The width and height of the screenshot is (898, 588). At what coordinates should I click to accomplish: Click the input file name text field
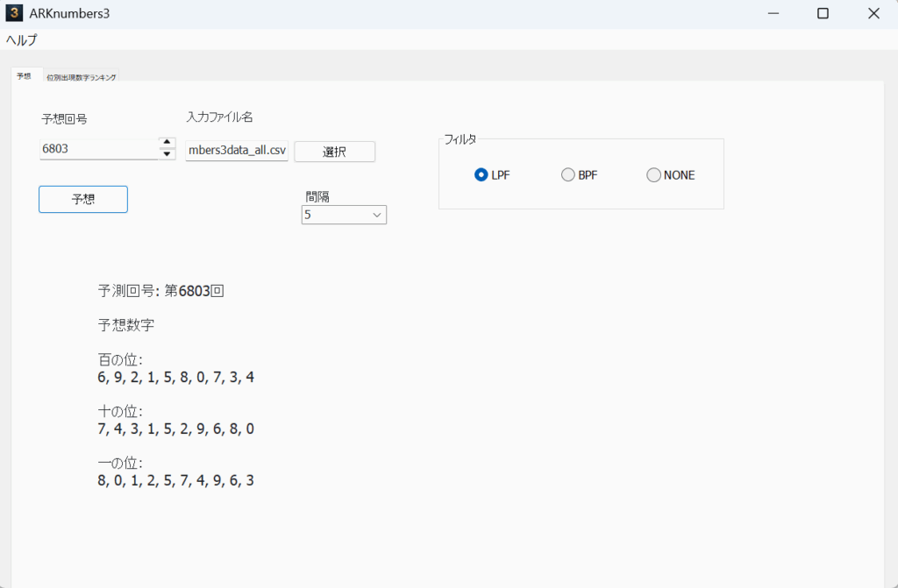pos(237,151)
